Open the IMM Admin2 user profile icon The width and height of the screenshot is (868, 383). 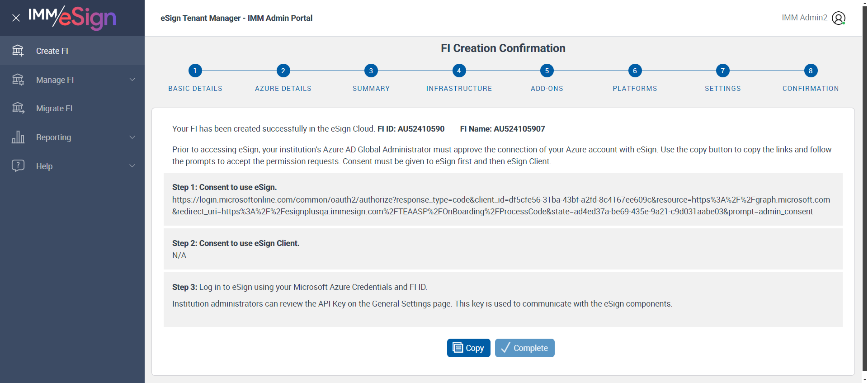838,18
